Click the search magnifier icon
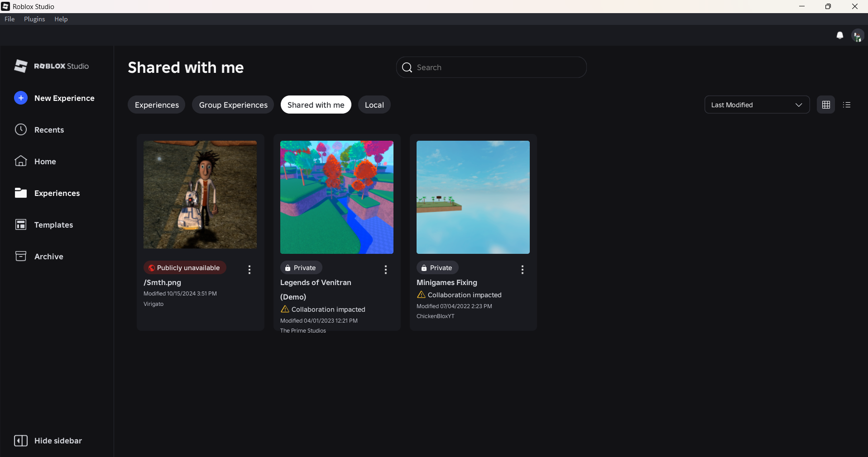The image size is (868, 457). click(407, 67)
